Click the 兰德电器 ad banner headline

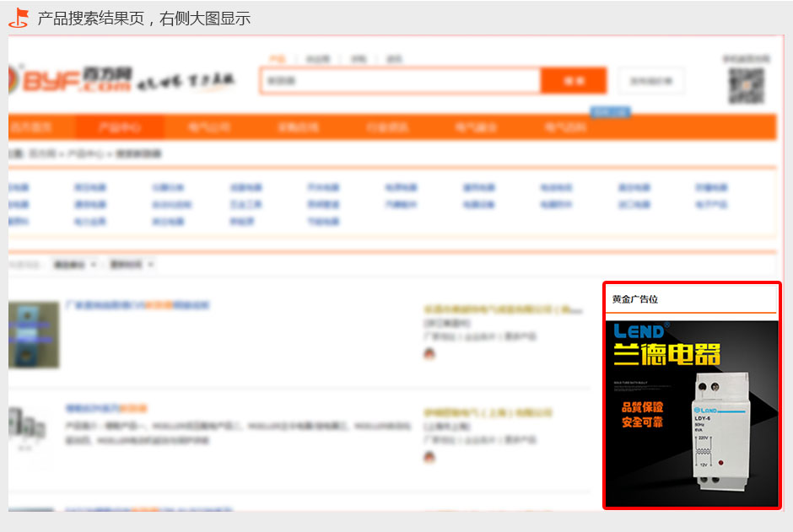pos(666,355)
